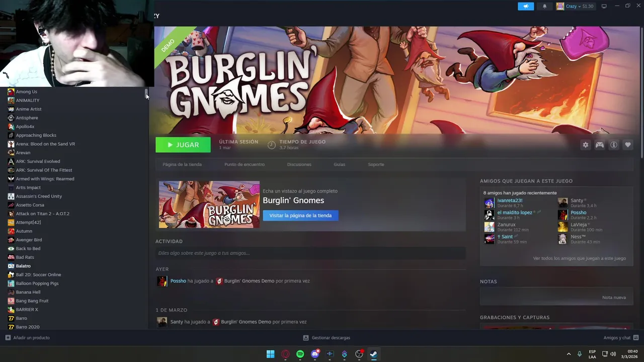Open the Punto de encuentro tab
This screenshot has width=644, height=362.
tap(245, 164)
